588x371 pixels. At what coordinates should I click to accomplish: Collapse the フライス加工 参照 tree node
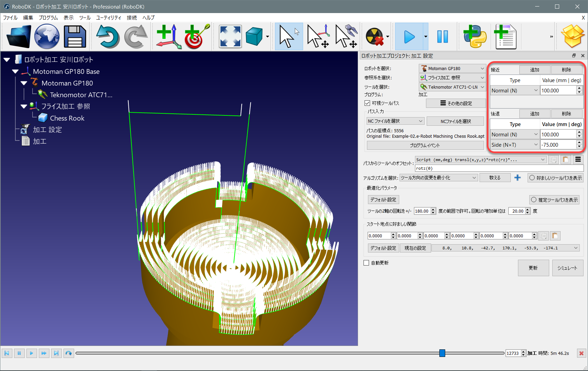pos(24,106)
